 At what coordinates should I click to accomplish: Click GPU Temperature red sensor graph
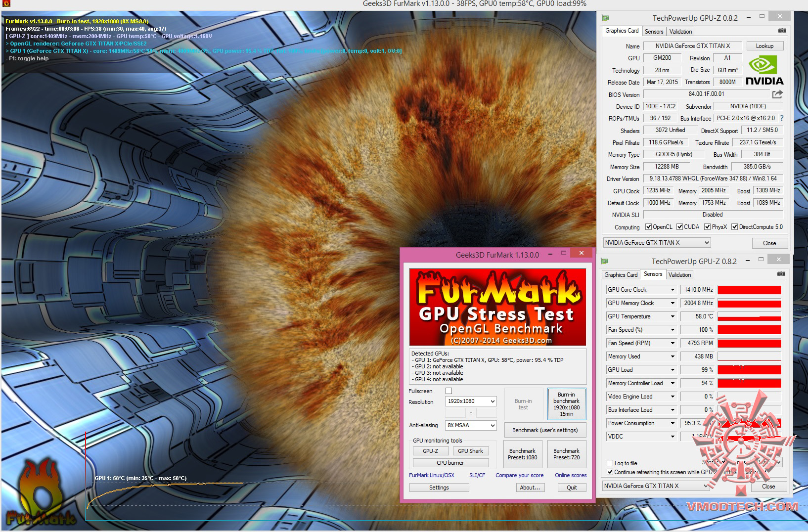click(749, 316)
